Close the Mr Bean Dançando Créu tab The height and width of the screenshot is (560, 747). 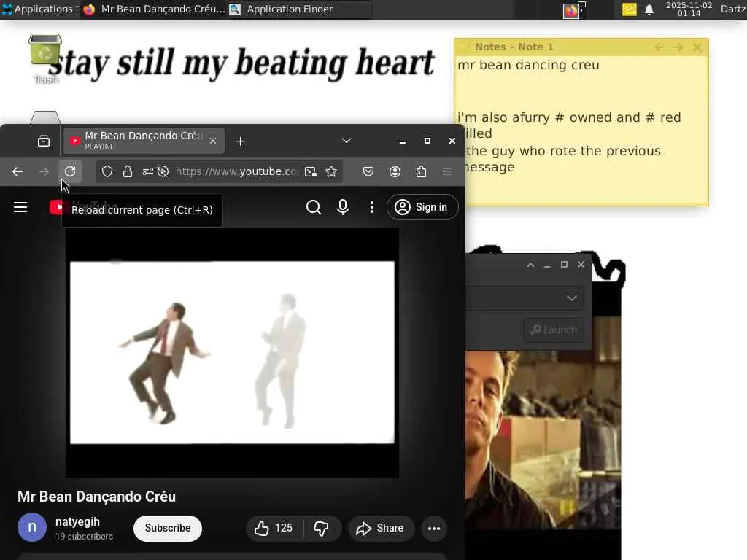click(213, 141)
